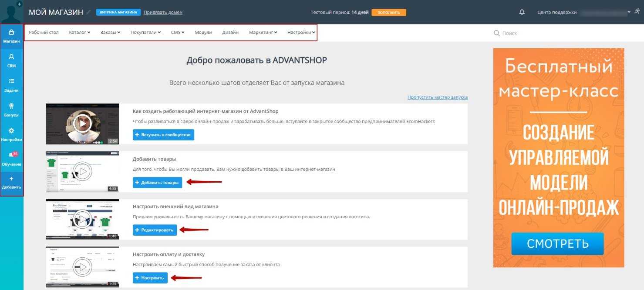Expand the Настройки top menu
Screen dimensions: 644x290
point(301,32)
